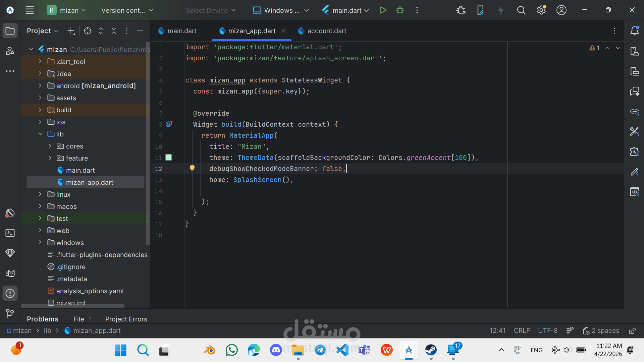
Task: Click the override gutter marker on line 8
Action: [x=169, y=124]
